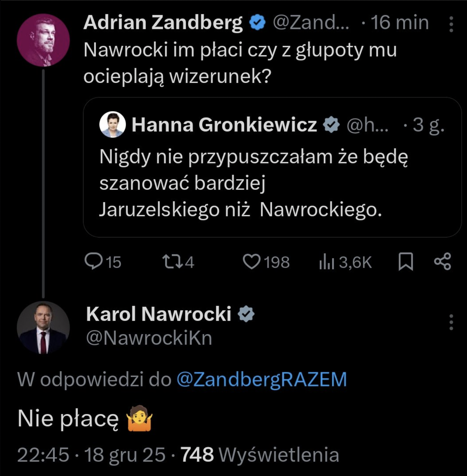467x476 pixels.
Task: Click Adrian Zandberg's verified badge
Action: [x=257, y=23]
